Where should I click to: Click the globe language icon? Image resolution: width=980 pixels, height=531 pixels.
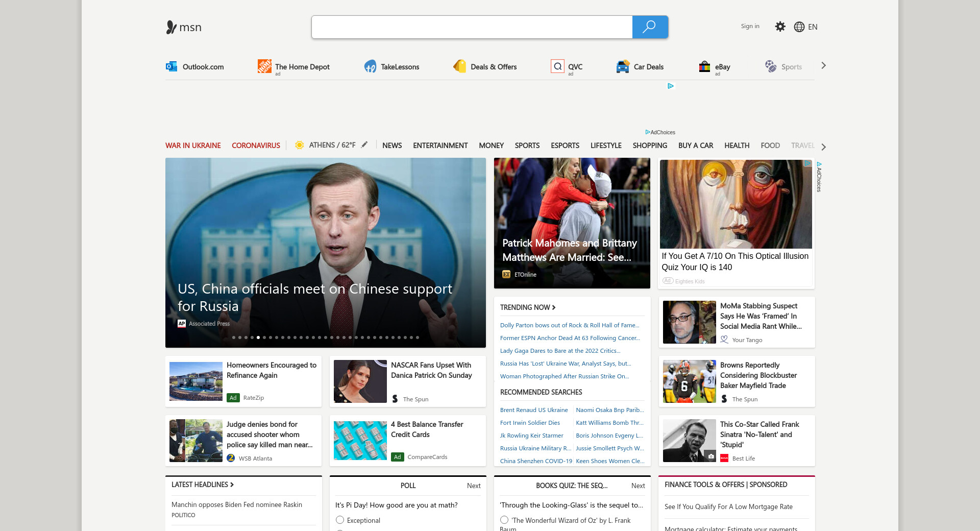point(799,27)
